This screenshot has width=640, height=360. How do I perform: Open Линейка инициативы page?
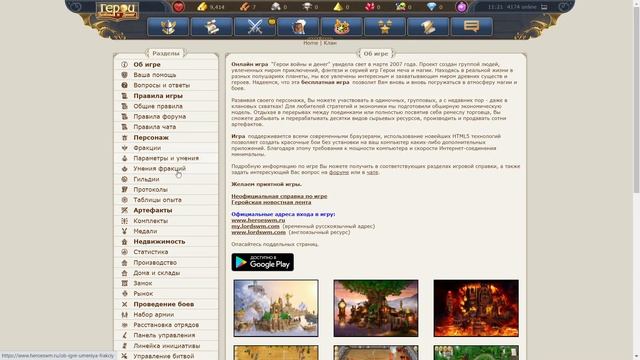point(167,346)
